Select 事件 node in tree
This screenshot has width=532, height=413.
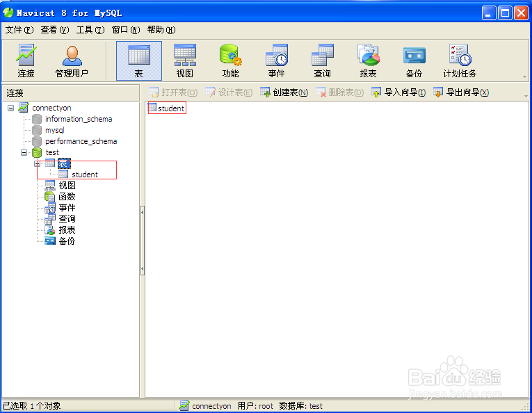tap(67, 208)
